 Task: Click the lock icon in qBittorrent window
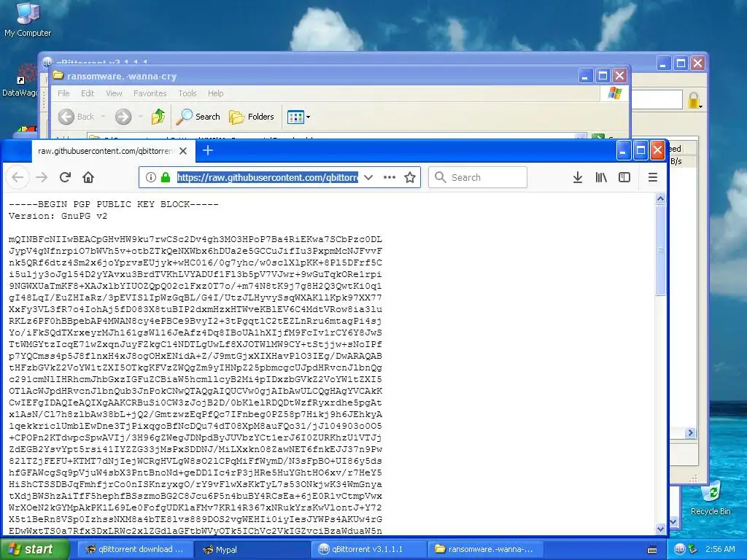click(694, 100)
